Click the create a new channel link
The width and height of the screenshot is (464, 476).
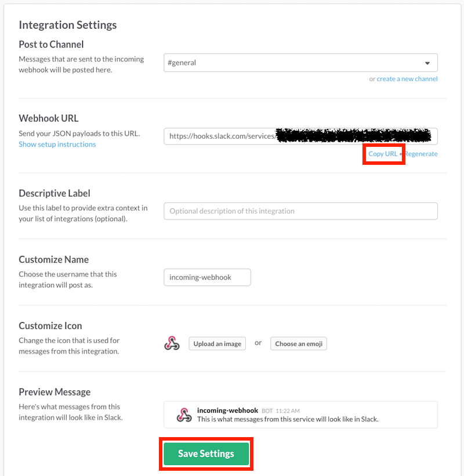coord(407,79)
